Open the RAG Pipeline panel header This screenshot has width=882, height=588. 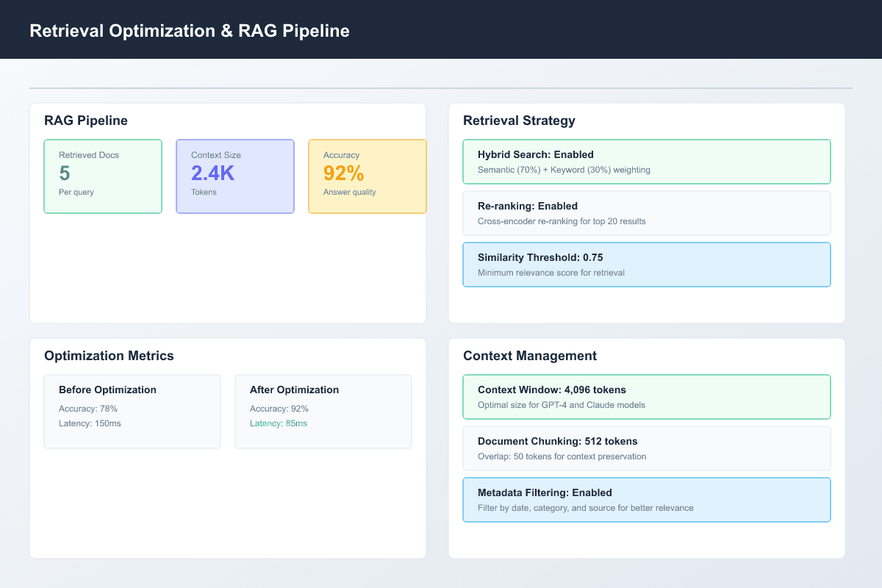click(85, 120)
